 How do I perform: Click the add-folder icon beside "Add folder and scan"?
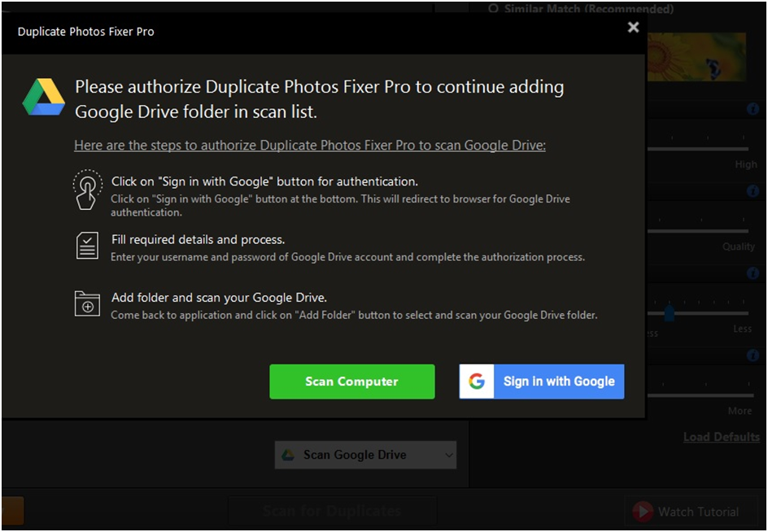tap(87, 303)
